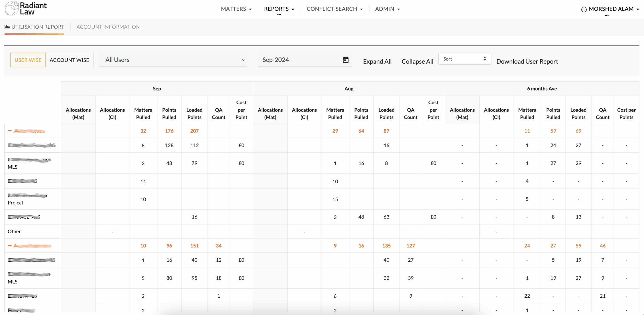Click the Project row label

[x=15, y=203]
